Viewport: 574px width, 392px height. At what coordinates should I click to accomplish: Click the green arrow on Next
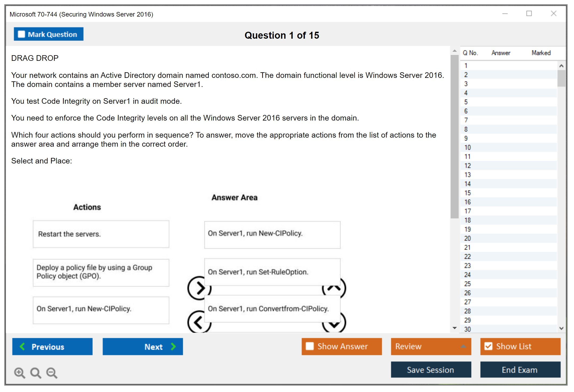click(x=174, y=346)
